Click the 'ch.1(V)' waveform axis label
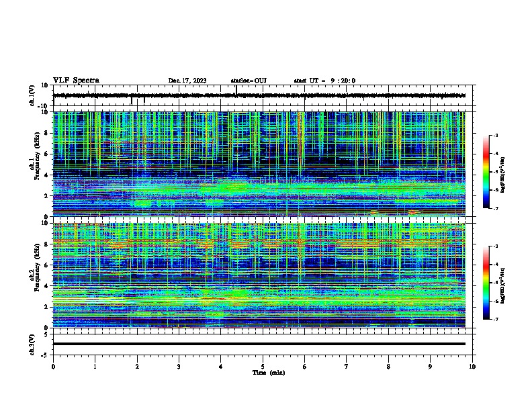This screenshot has width=532, height=411. point(32,95)
